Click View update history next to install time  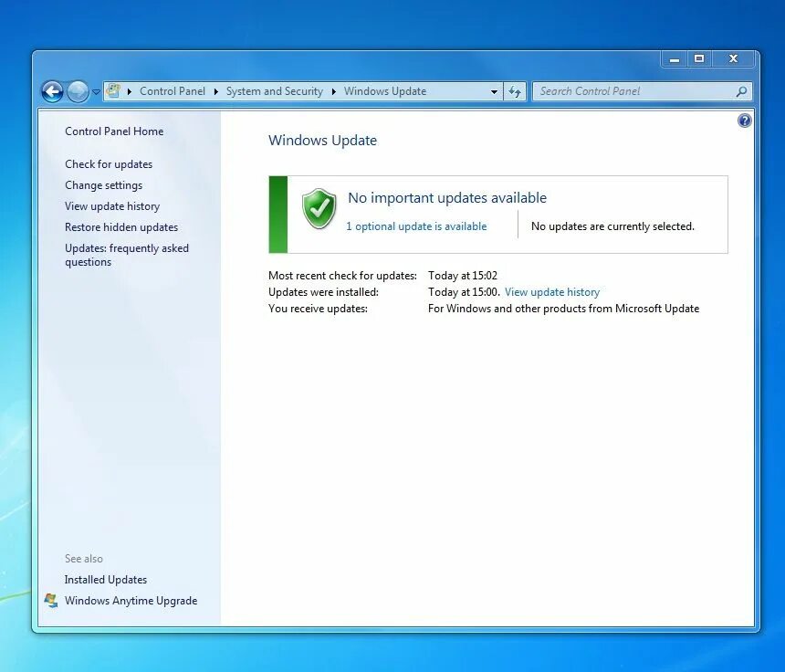pyautogui.click(x=552, y=292)
